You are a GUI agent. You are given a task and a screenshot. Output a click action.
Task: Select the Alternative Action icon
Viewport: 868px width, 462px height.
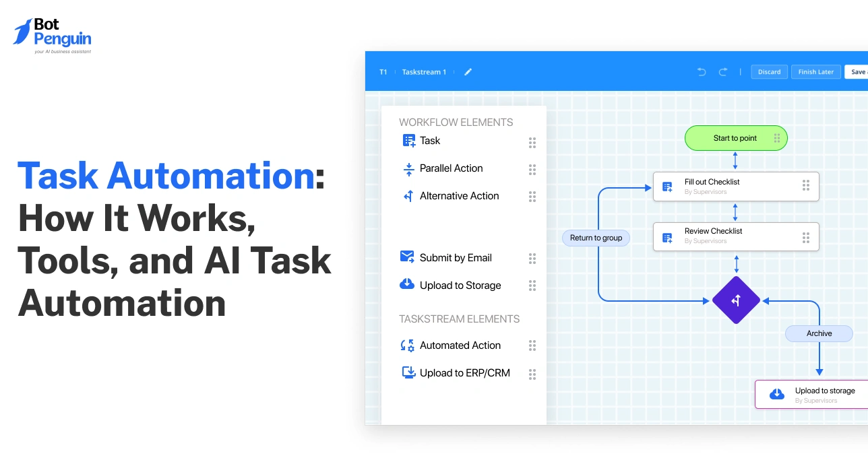[x=408, y=196]
